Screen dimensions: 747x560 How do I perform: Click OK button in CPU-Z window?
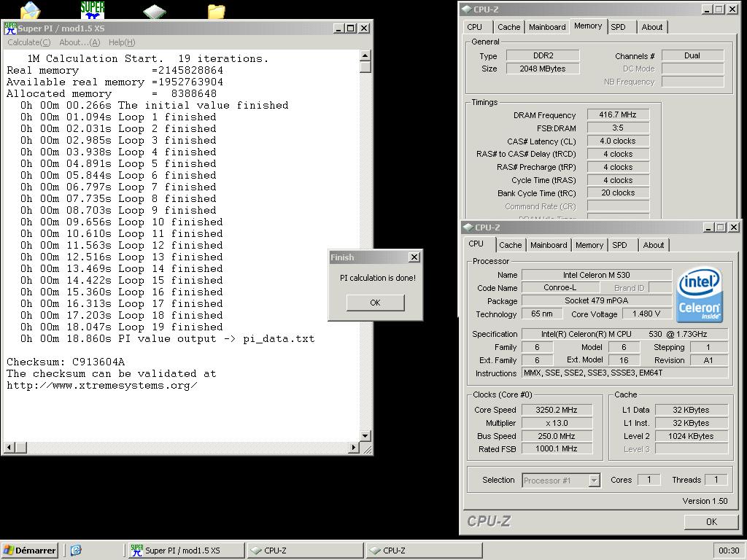[x=711, y=522]
